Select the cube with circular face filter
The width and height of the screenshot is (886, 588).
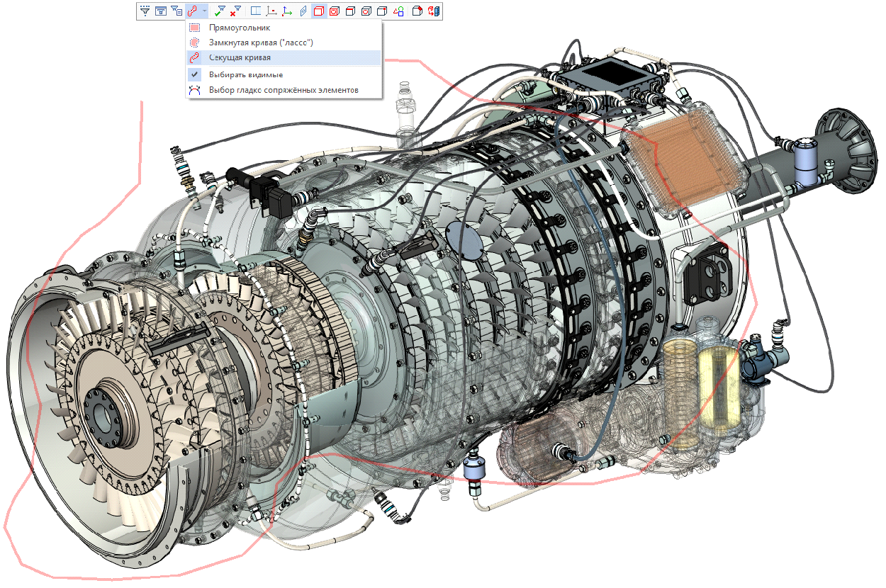pyautogui.click(x=335, y=11)
